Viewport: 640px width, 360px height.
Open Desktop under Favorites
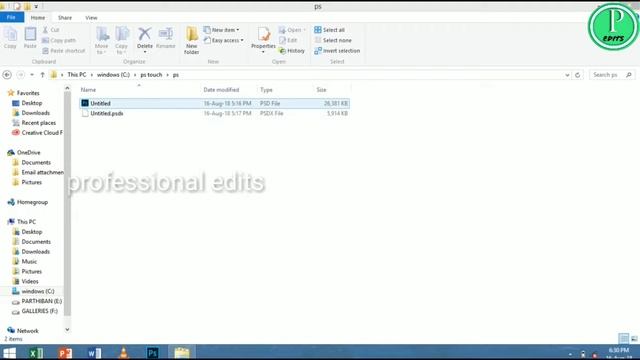pos(27,103)
